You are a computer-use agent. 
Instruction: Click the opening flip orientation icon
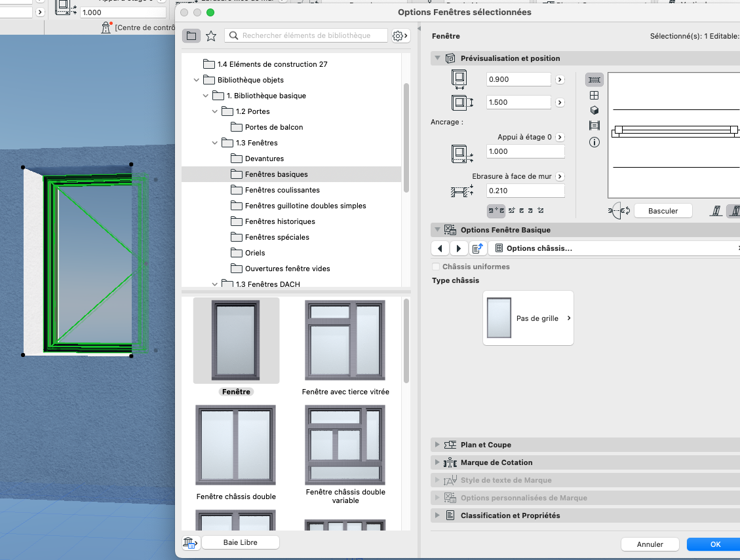click(619, 211)
